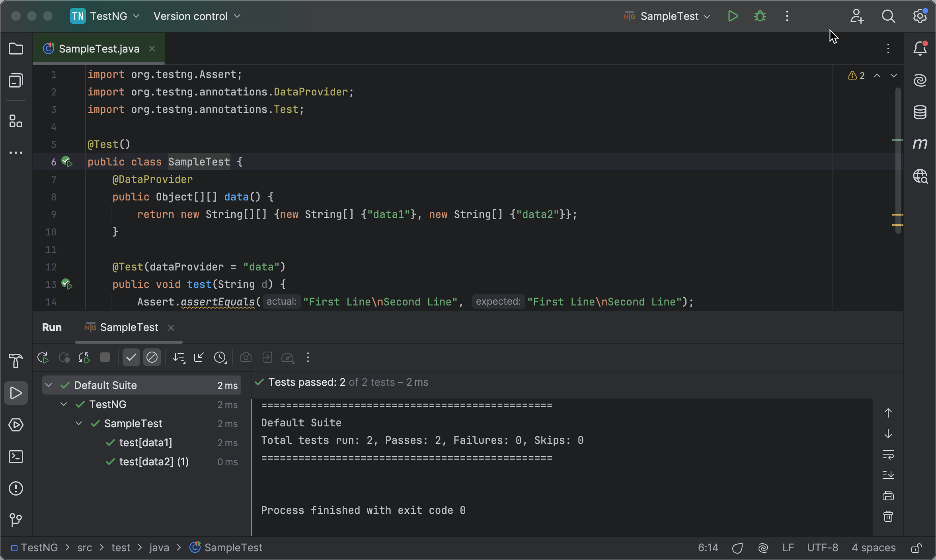Image resolution: width=936 pixels, height=560 pixels.
Task: Open the Terminal tool window
Action: (16, 457)
